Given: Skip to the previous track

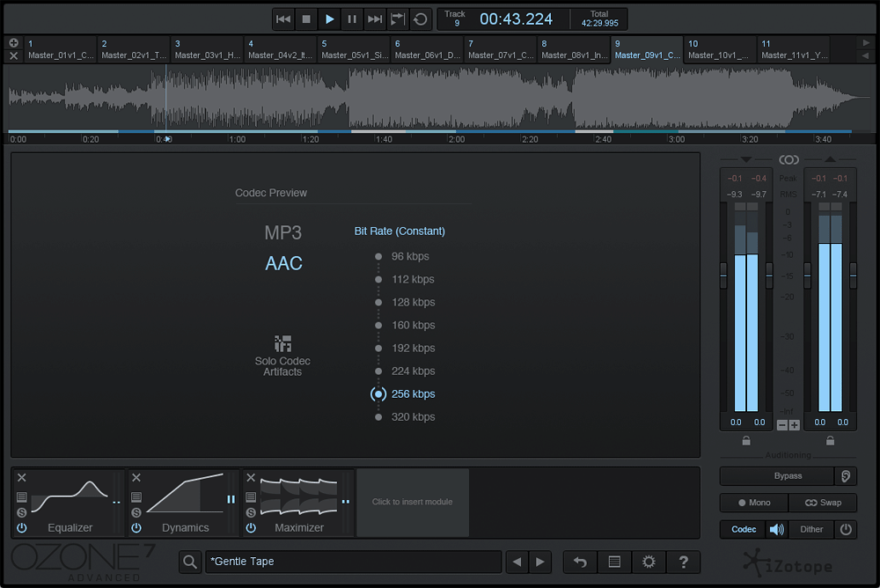Looking at the screenshot, I should 283,19.
